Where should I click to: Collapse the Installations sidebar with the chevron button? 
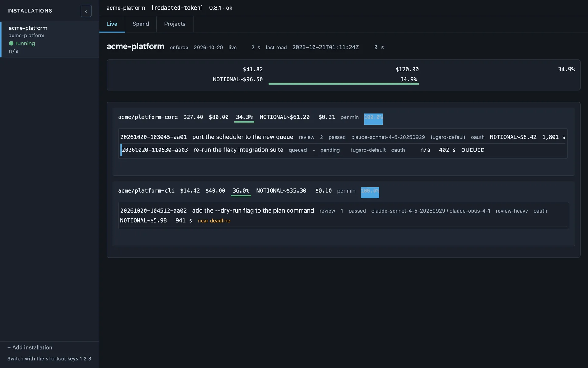(x=86, y=11)
